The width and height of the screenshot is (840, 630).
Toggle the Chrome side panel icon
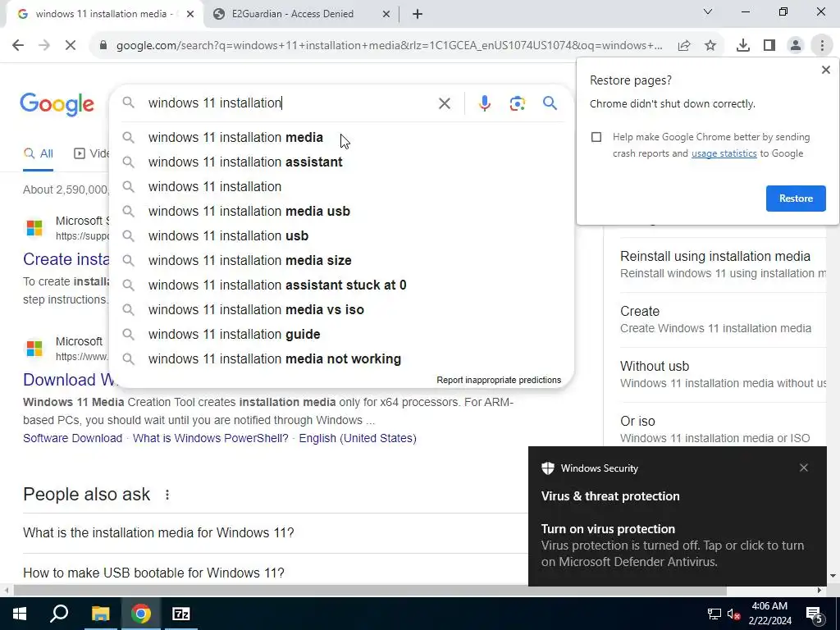point(769,46)
